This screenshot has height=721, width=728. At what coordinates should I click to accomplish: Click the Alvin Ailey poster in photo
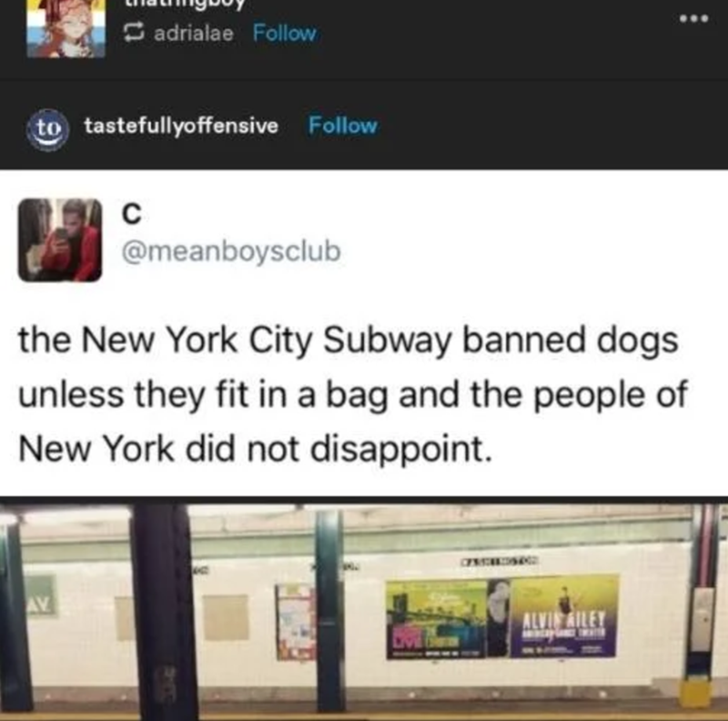[x=564, y=616]
